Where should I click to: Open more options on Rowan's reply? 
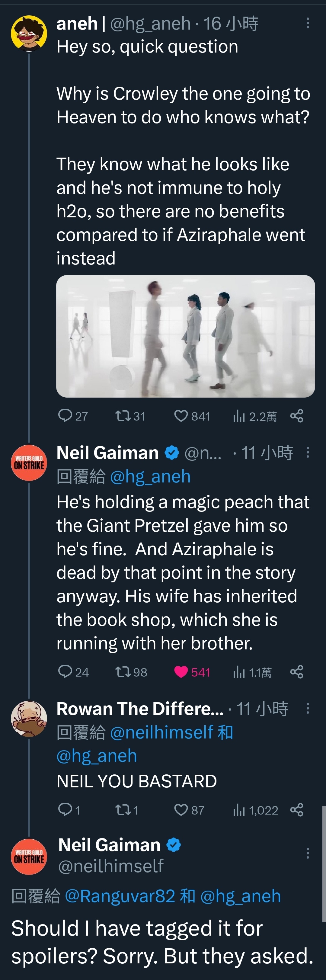[308, 708]
